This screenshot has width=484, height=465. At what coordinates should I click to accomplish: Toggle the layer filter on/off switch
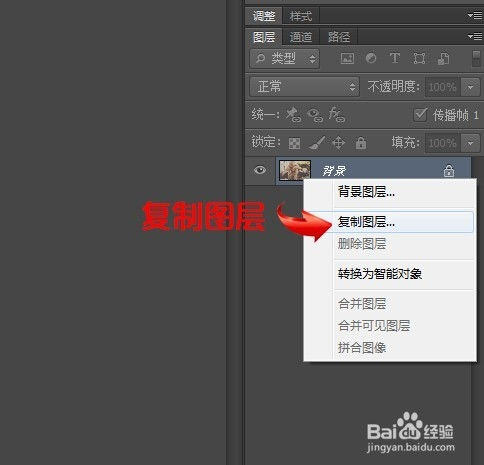[476, 59]
